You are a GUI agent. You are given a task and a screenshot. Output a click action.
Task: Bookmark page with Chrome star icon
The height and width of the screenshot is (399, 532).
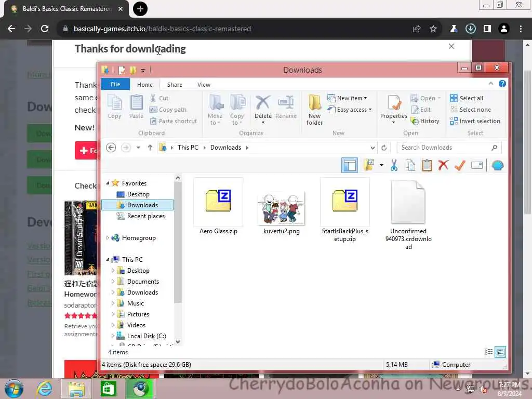[433, 29]
